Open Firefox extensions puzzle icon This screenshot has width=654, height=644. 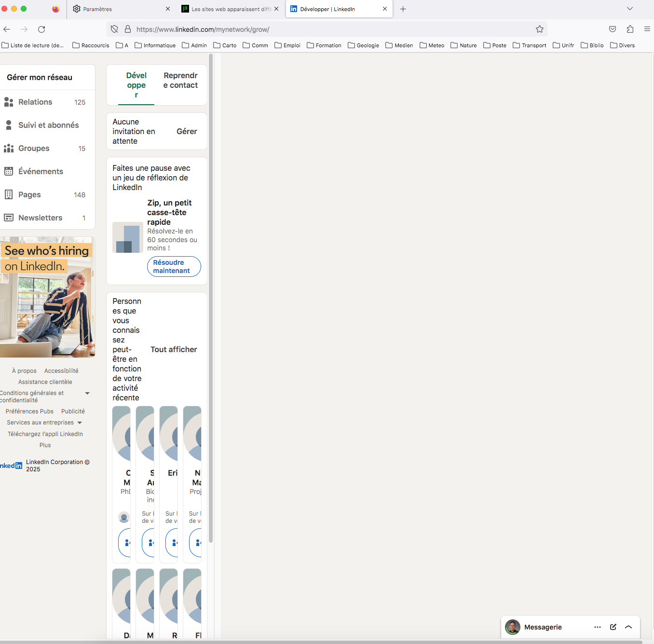coord(630,29)
